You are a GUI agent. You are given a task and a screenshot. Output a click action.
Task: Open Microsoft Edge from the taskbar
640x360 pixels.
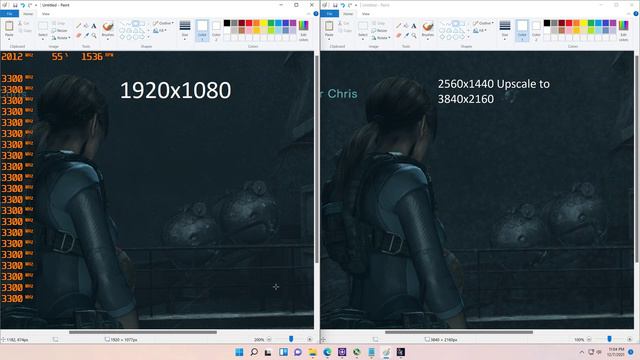pos(327,352)
